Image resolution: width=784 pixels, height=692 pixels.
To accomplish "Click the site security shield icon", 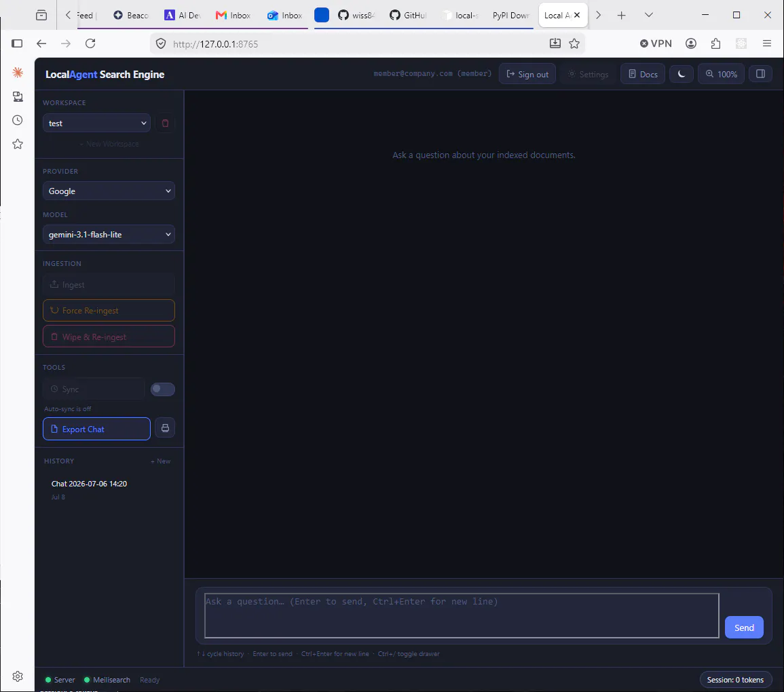I will pyautogui.click(x=160, y=43).
